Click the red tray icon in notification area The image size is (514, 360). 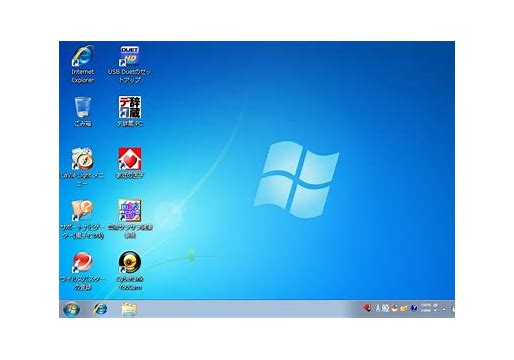367,308
